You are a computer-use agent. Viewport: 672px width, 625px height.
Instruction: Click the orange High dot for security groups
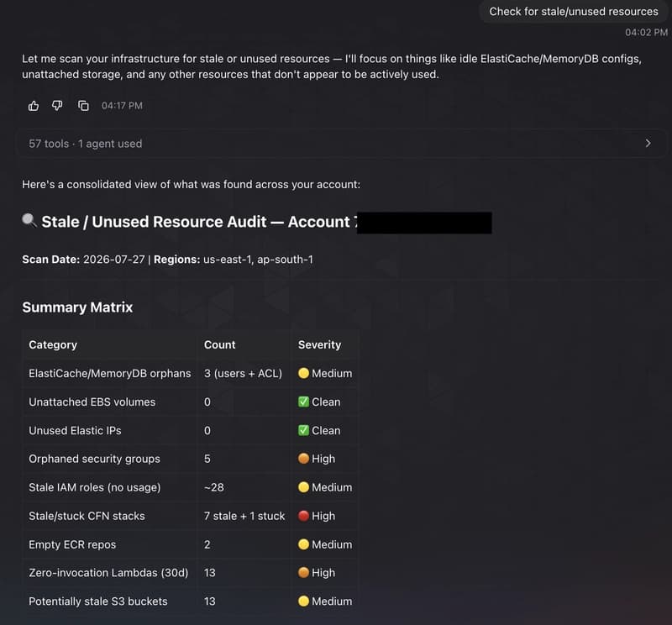pyautogui.click(x=303, y=459)
